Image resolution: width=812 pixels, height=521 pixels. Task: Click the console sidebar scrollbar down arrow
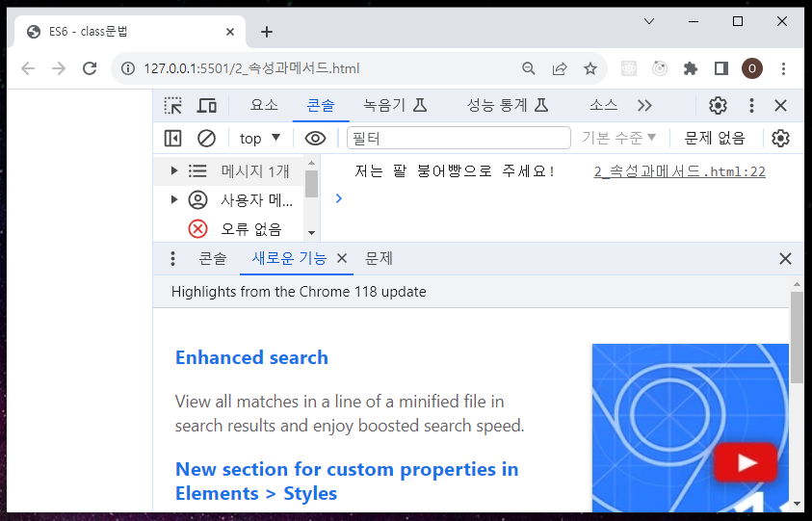[311, 233]
